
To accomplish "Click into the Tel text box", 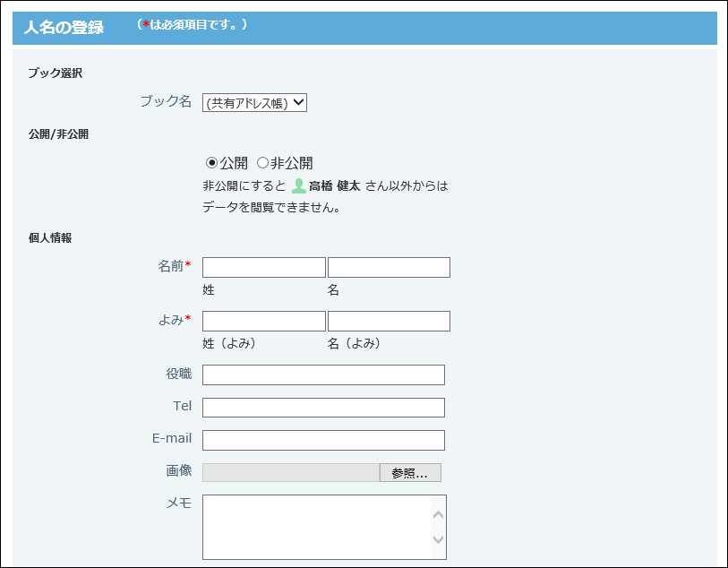I will pyautogui.click(x=323, y=408).
